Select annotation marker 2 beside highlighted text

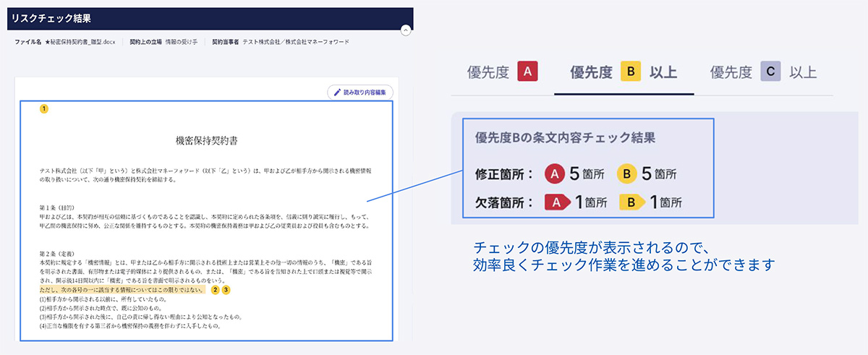coord(215,290)
